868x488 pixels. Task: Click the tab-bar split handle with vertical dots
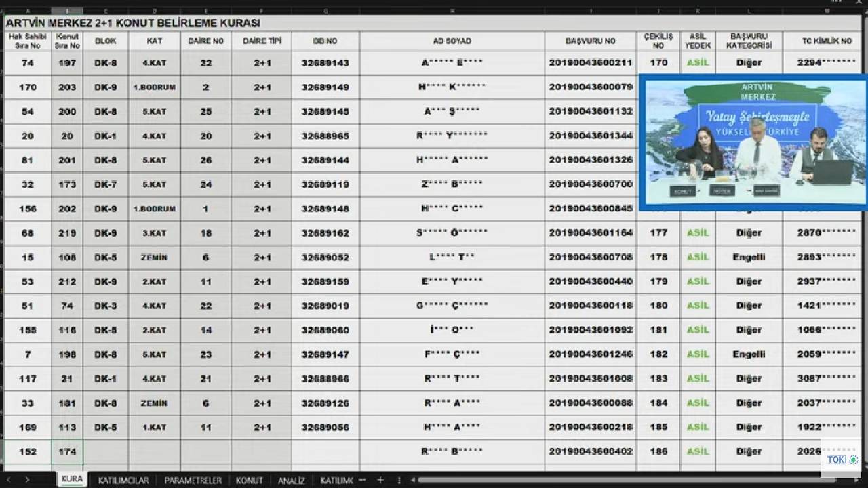pyautogui.click(x=399, y=480)
